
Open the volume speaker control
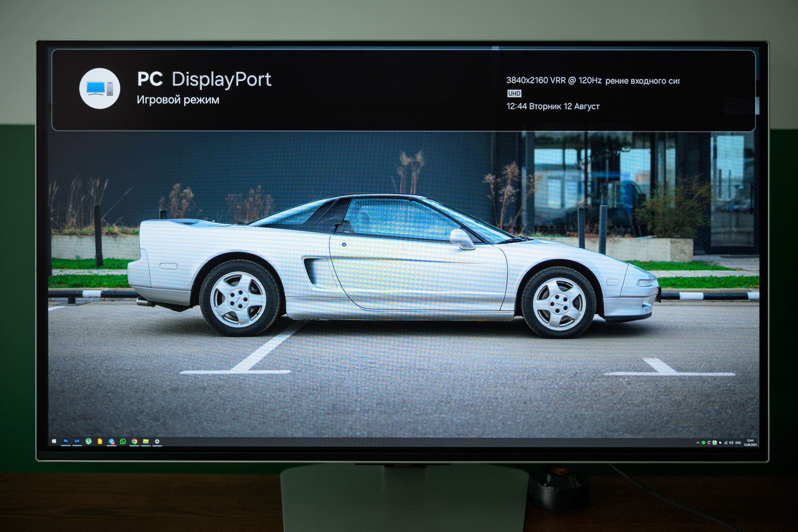point(731,443)
